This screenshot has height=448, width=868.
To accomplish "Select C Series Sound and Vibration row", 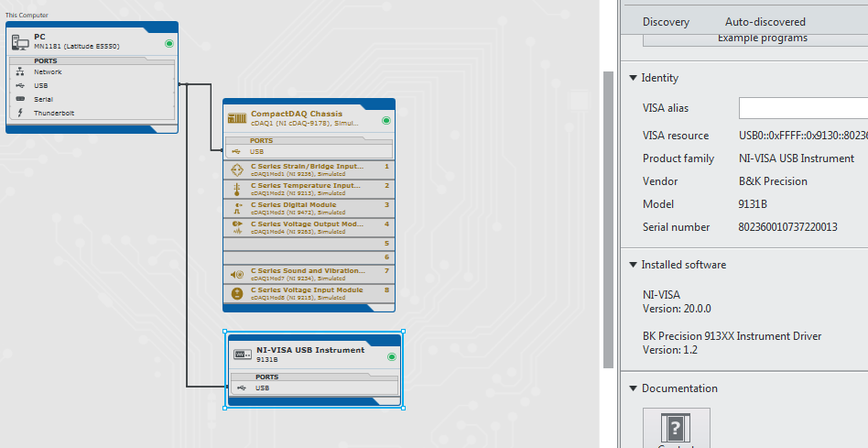I will click(x=309, y=274).
